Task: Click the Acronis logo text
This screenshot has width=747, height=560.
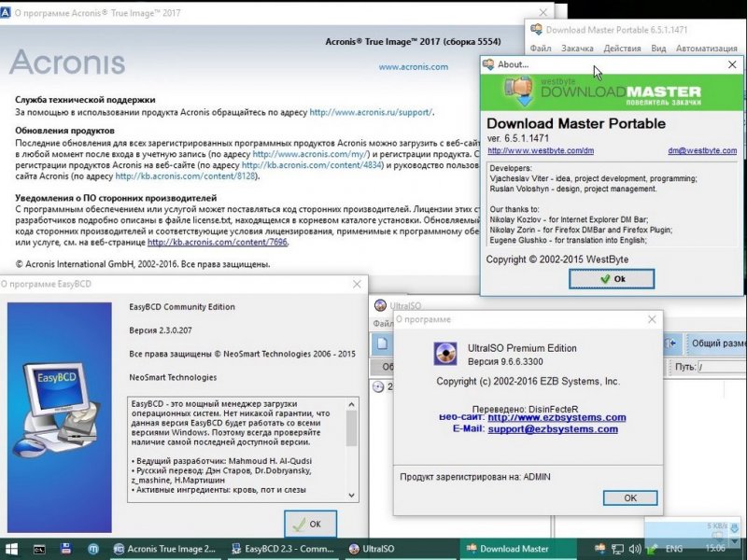Action: [67, 62]
